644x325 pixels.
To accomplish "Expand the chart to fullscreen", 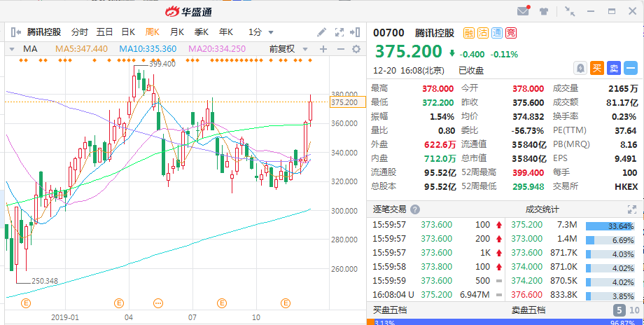I will point(339,32).
